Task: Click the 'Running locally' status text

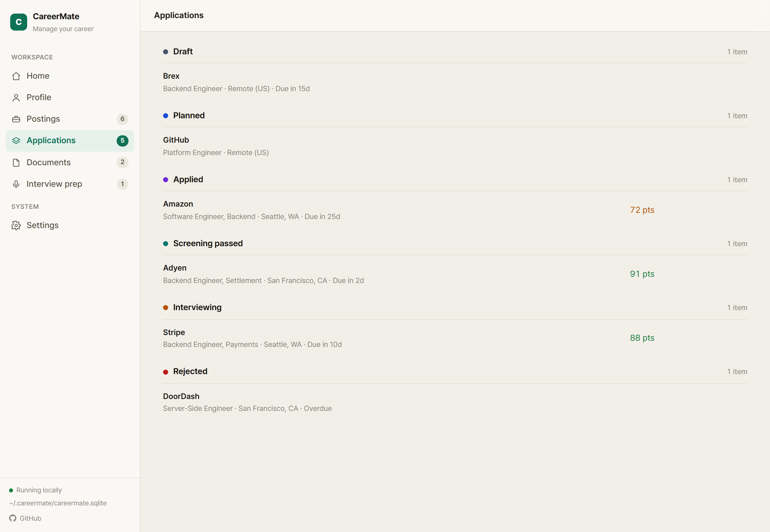Action: click(x=39, y=490)
